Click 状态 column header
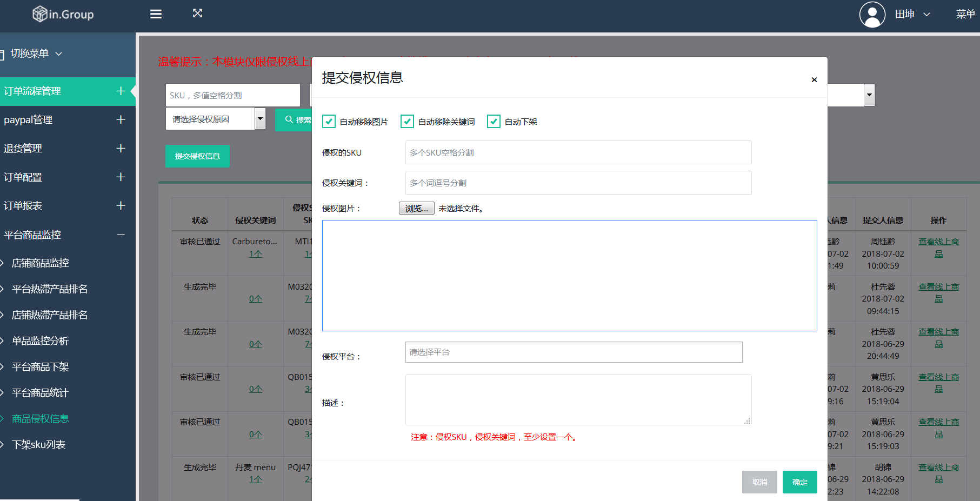The height and width of the screenshot is (501, 980). point(200,221)
